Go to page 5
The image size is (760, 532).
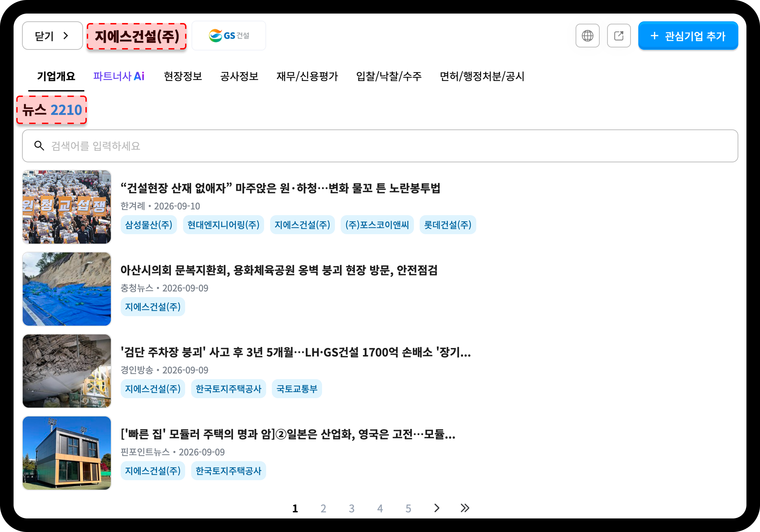408,508
